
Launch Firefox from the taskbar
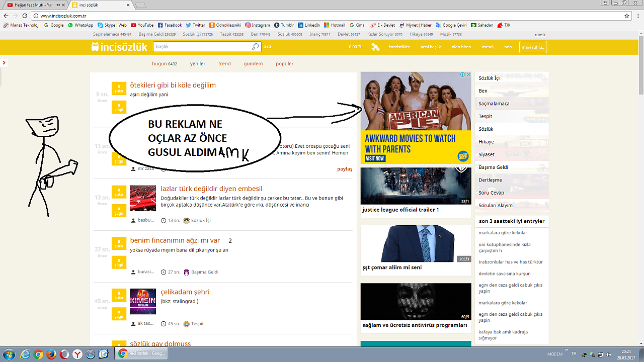coord(51,354)
